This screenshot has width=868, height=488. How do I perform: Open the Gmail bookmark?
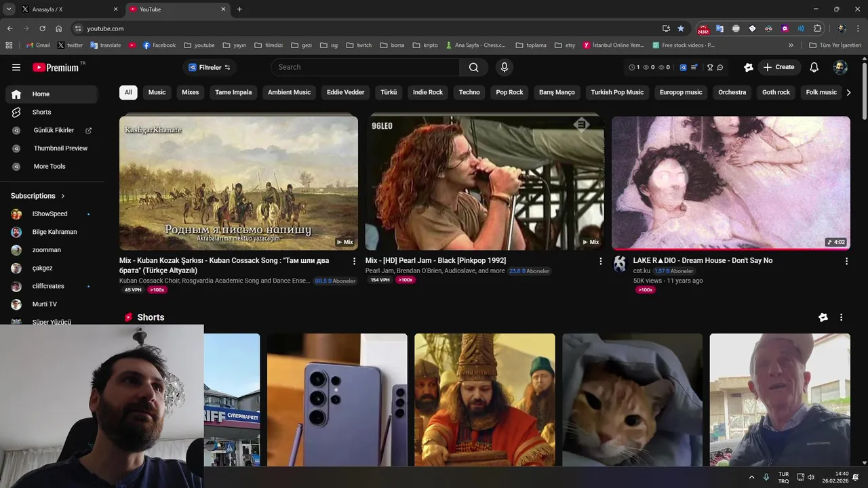(38, 45)
